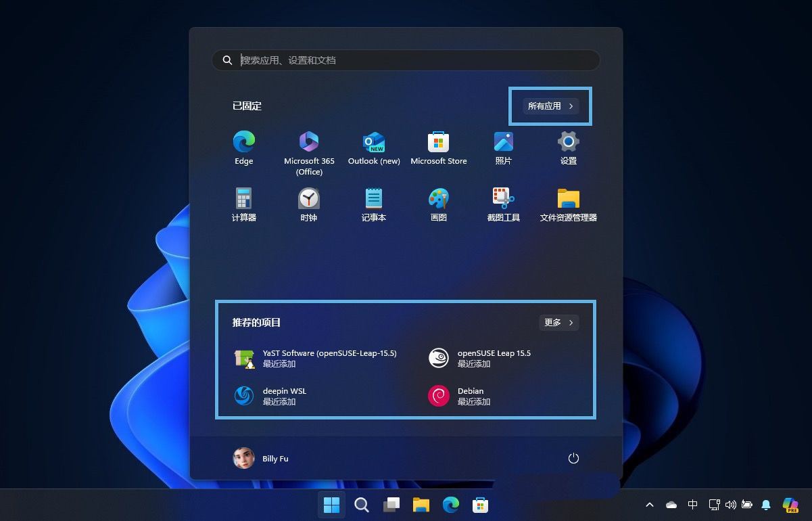Click the power button
This screenshot has height=521, width=812.
573,458
